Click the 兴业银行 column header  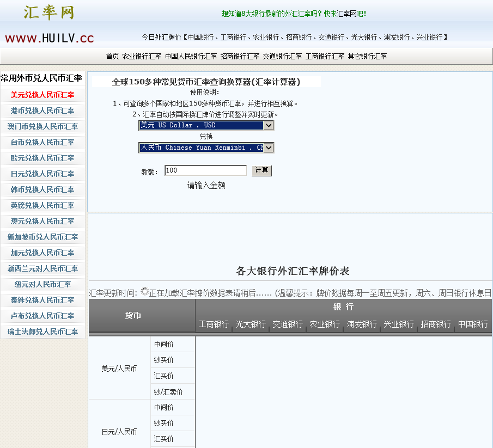coord(399,324)
